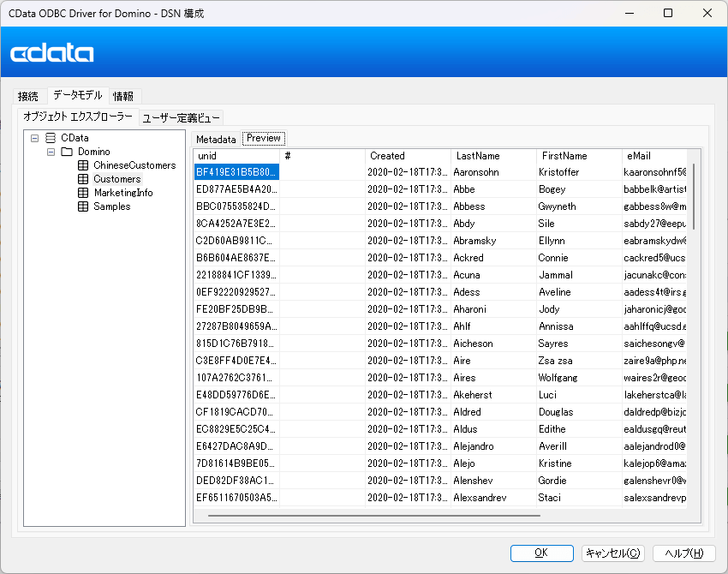Click the Samples table icon
The height and width of the screenshot is (574, 728).
tap(83, 206)
